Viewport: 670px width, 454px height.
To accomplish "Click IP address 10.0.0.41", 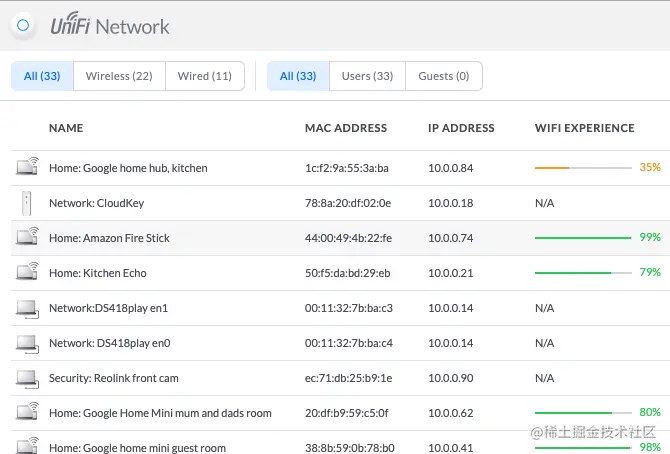I will 451,448.
